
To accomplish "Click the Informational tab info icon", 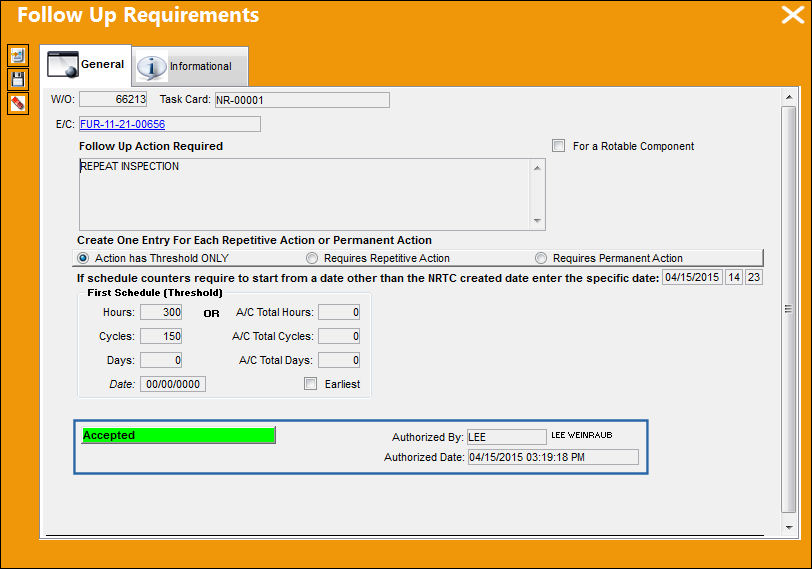I will 151,67.
